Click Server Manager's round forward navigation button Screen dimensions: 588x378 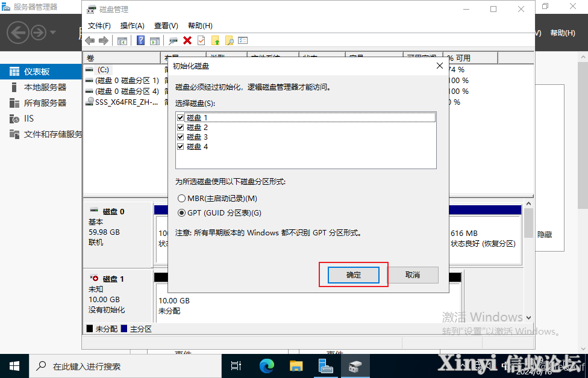tap(38, 33)
